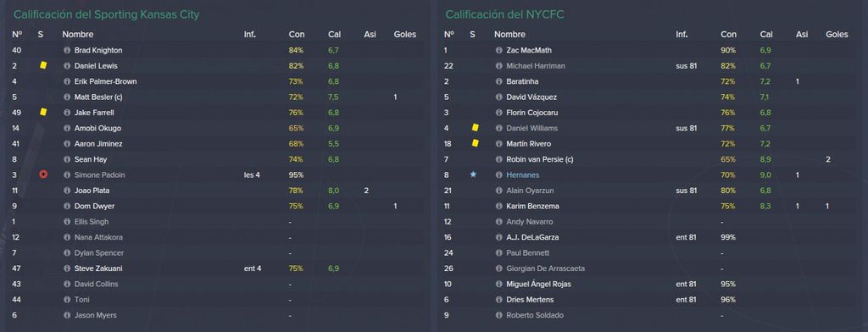This screenshot has width=868, height=332.
Task: Sort NYCFC table by Asi column
Action: [x=802, y=35]
